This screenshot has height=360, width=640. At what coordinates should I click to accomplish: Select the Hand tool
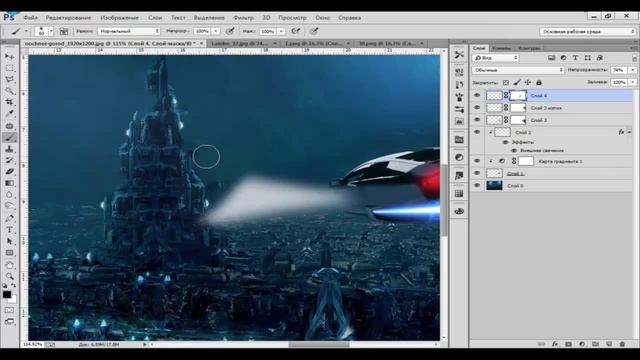[x=9, y=265]
